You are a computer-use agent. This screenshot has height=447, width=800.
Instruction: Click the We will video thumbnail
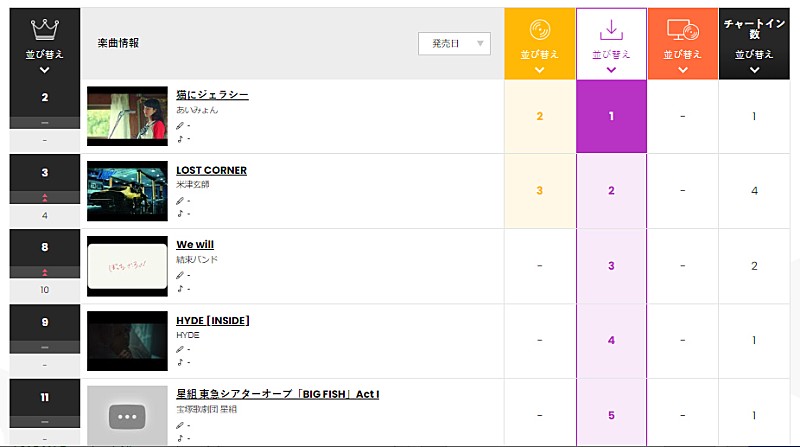pyautogui.click(x=127, y=266)
